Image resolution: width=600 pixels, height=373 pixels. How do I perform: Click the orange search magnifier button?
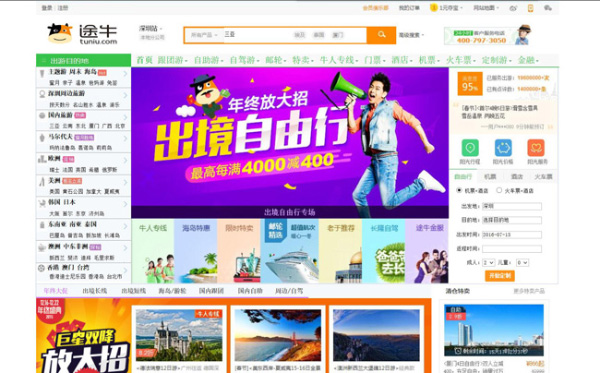381,35
